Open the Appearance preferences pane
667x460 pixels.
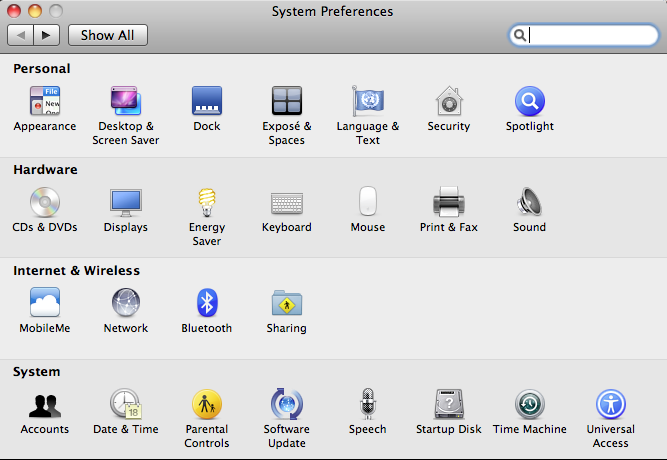click(45, 102)
